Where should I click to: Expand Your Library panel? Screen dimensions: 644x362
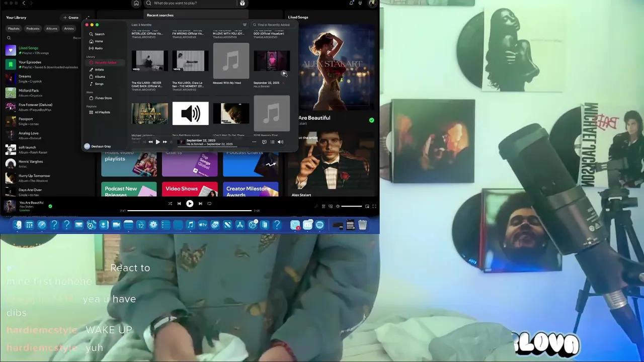tap(88, 18)
